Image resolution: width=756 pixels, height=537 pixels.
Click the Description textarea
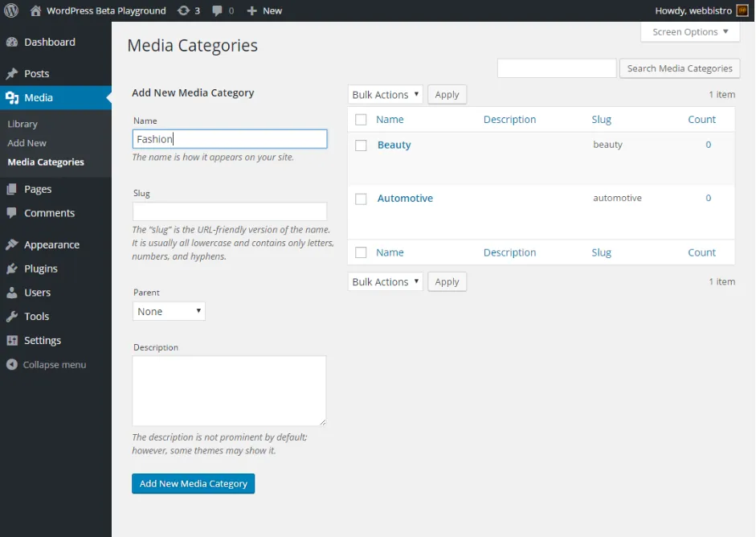pyautogui.click(x=229, y=391)
